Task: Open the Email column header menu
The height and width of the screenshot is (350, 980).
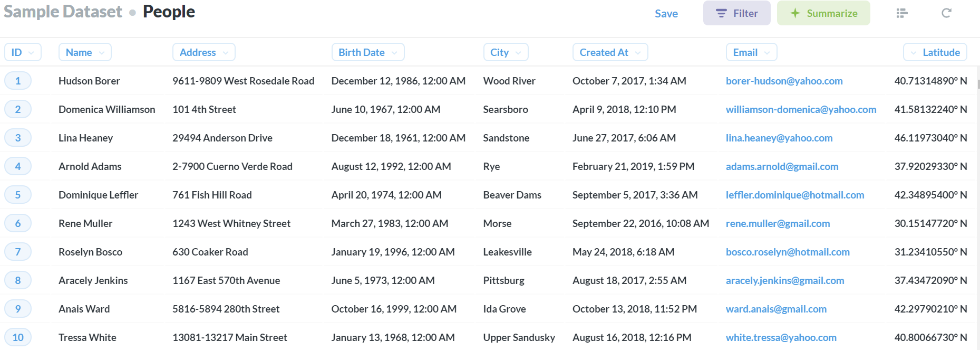Action: click(x=751, y=52)
